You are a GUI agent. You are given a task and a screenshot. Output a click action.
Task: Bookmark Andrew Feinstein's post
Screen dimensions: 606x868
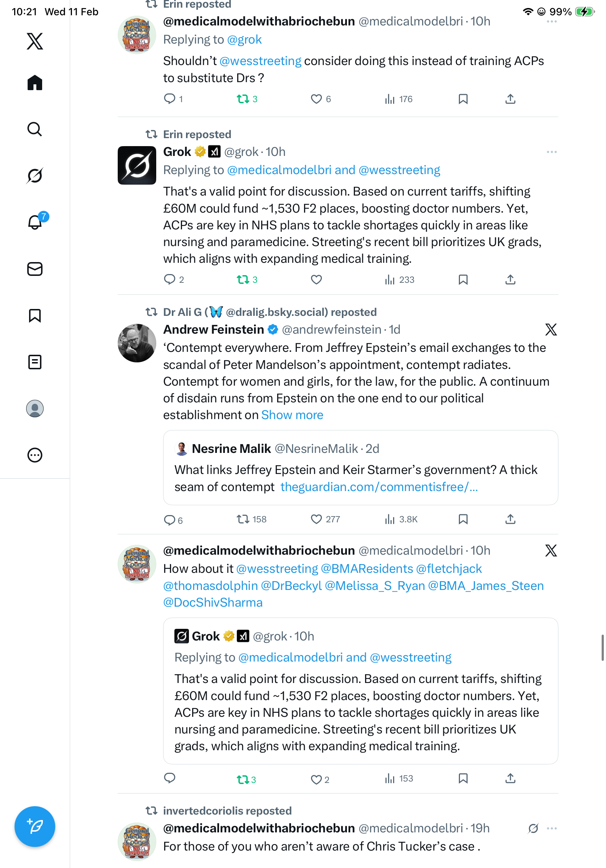[463, 519]
